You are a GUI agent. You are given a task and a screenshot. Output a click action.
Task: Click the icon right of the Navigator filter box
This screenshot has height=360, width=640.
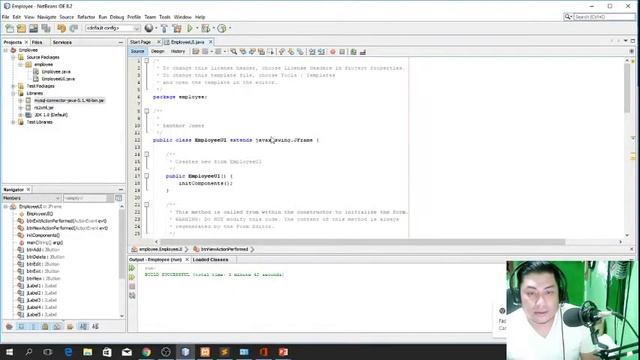pyautogui.click(x=118, y=198)
